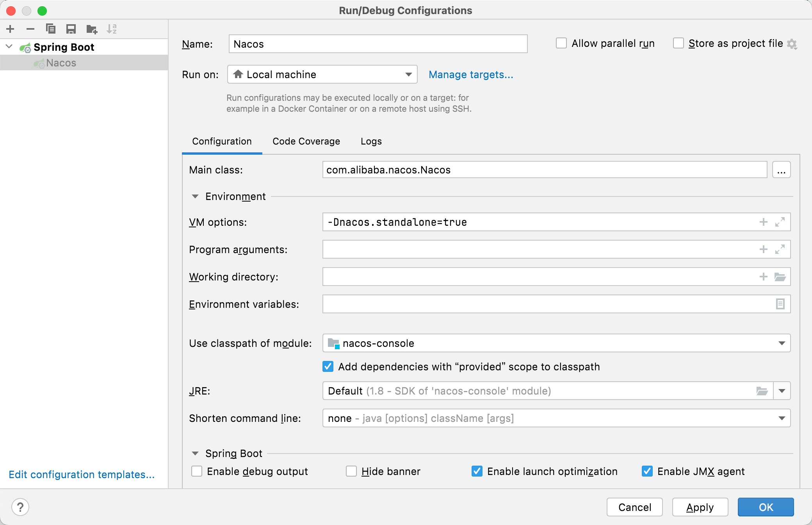Collapse the Environment section

pyautogui.click(x=195, y=196)
